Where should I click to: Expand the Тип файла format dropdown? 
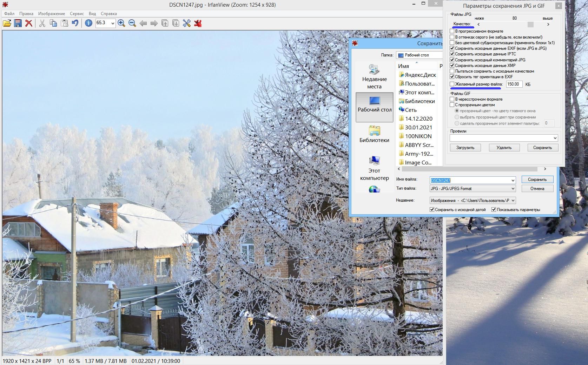click(513, 189)
